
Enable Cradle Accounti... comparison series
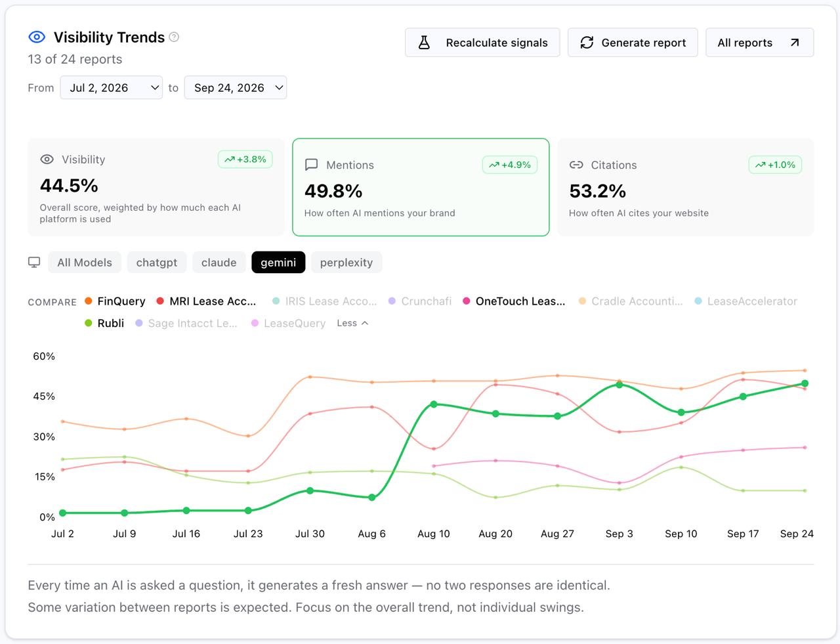(x=631, y=301)
